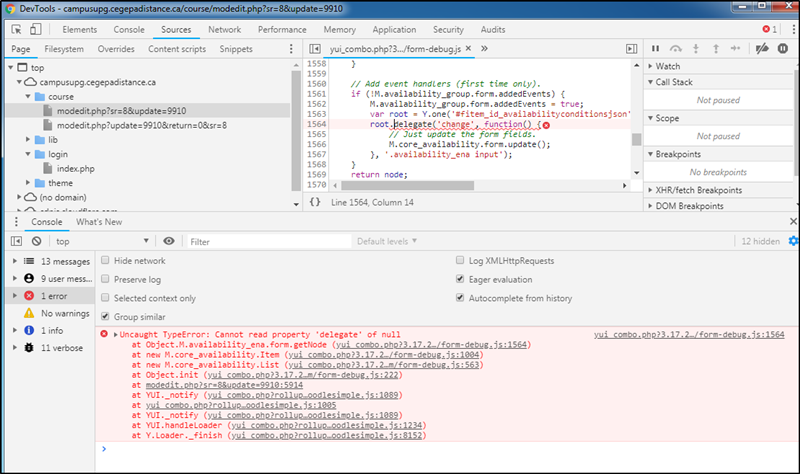Image resolution: width=800 pixels, height=474 pixels.
Task: Uncheck the Eager evaluation checkbox
Action: [460, 279]
